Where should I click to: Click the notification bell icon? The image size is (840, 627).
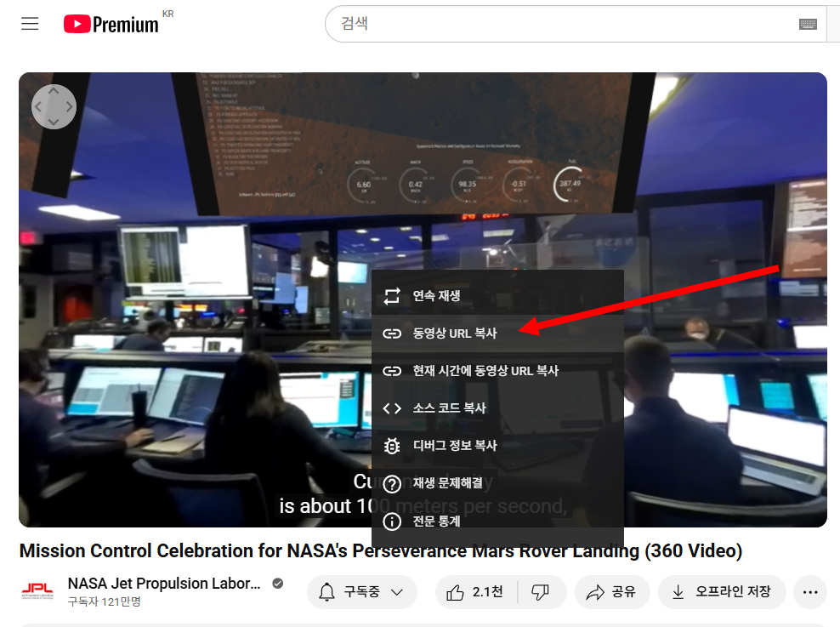[x=326, y=592]
